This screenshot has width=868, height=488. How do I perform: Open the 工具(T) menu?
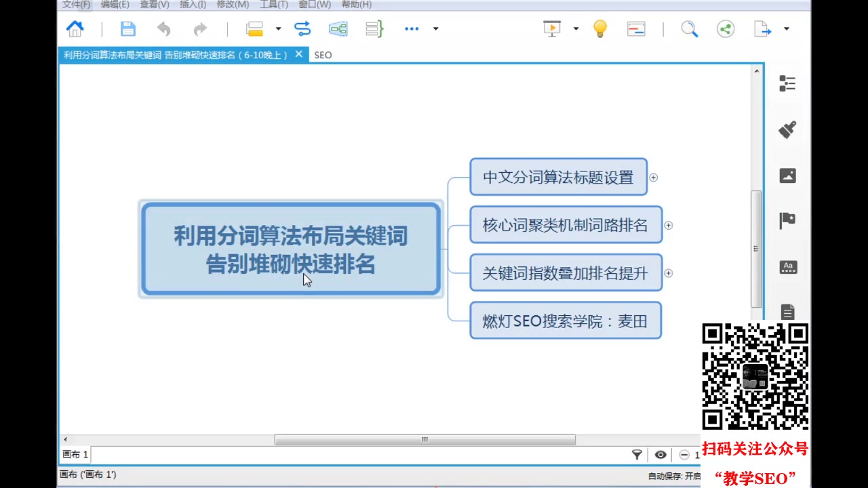pyautogui.click(x=274, y=5)
